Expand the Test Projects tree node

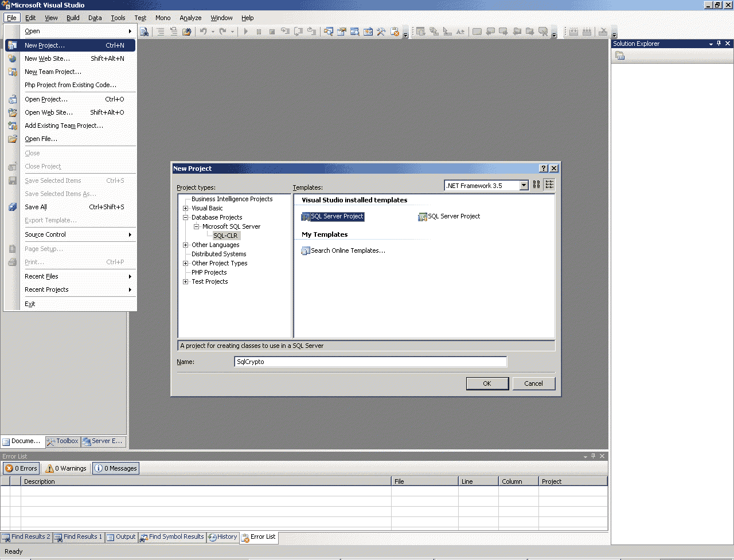[x=186, y=281]
